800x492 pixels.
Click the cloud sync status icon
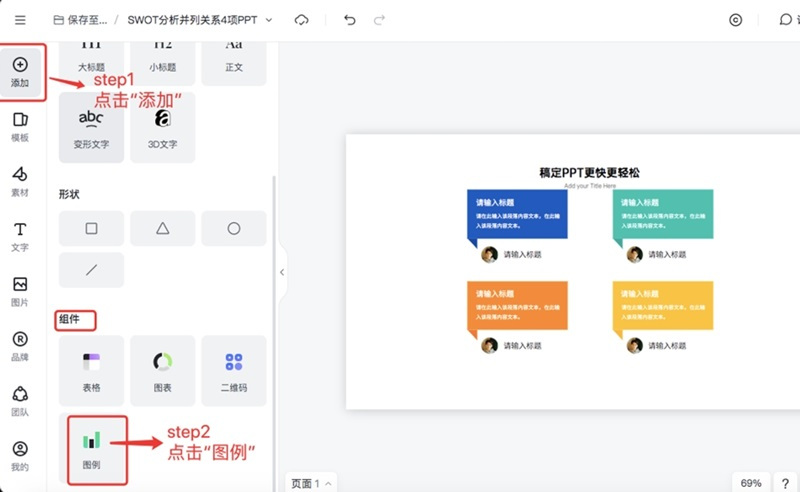click(x=302, y=20)
